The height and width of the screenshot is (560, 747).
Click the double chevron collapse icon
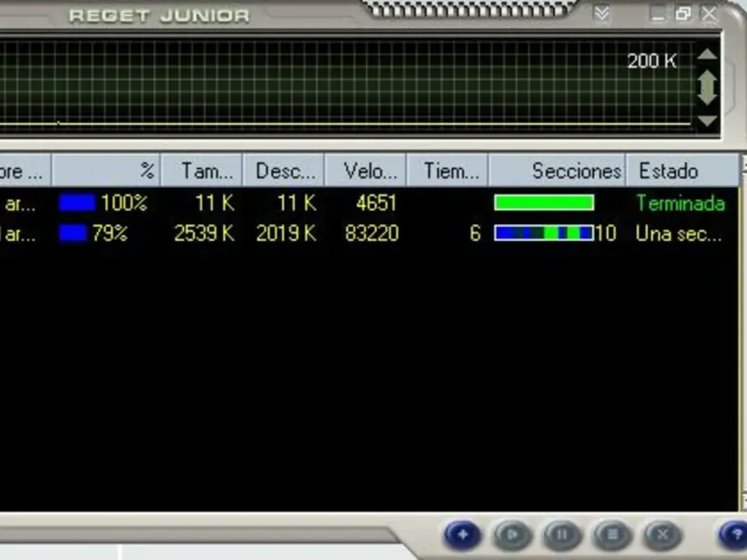(602, 14)
